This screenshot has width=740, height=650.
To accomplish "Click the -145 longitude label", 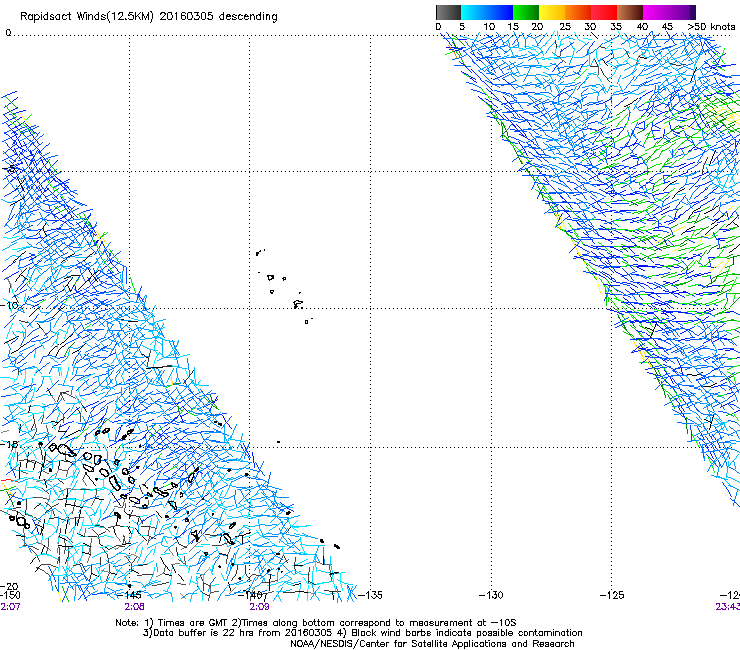I will 129,595.
